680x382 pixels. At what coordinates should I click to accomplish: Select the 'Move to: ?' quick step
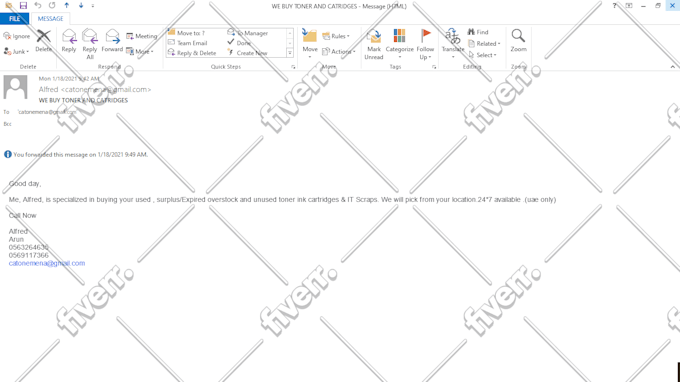pyautogui.click(x=186, y=33)
